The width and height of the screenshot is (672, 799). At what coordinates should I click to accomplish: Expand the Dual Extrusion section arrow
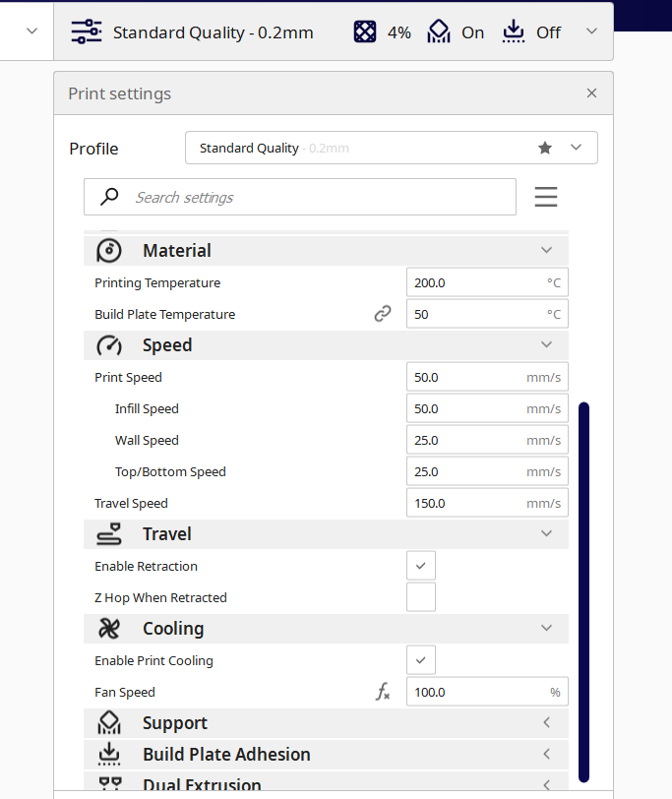(x=546, y=785)
